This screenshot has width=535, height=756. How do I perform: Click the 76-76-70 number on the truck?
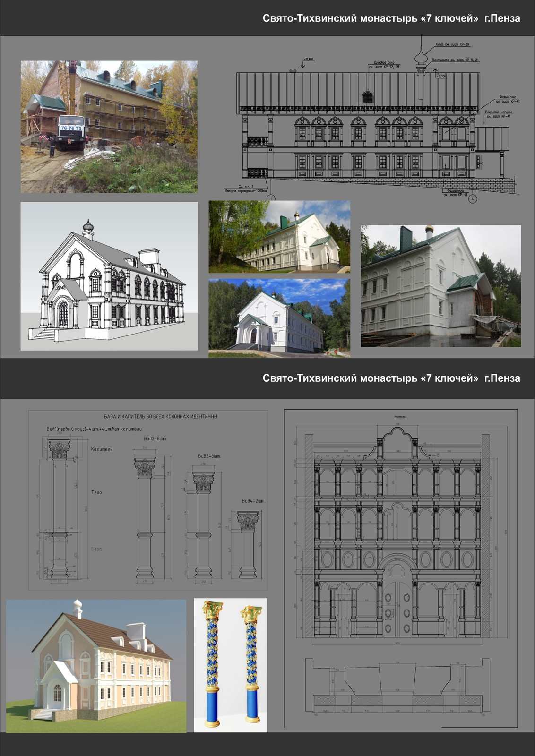(71, 129)
